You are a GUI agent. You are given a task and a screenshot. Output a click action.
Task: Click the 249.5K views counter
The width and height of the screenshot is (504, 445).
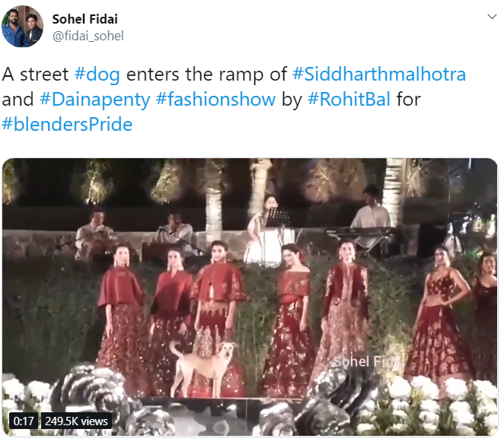[76, 421]
